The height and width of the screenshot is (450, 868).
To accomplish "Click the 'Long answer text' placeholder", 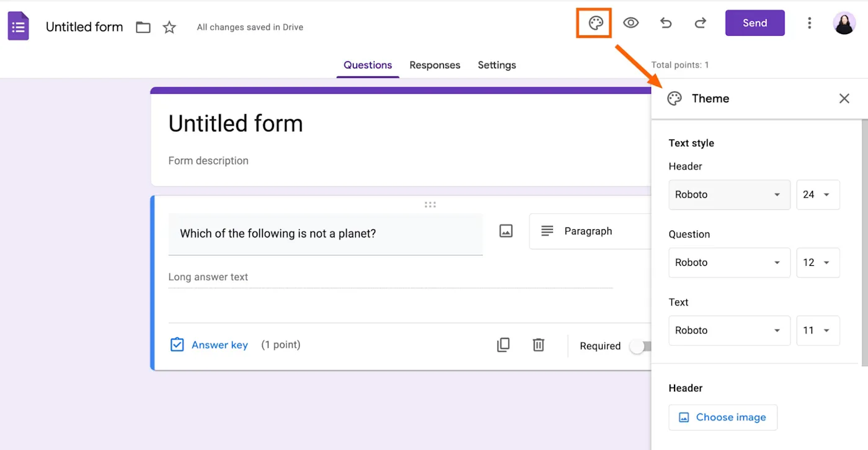I will point(208,277).
